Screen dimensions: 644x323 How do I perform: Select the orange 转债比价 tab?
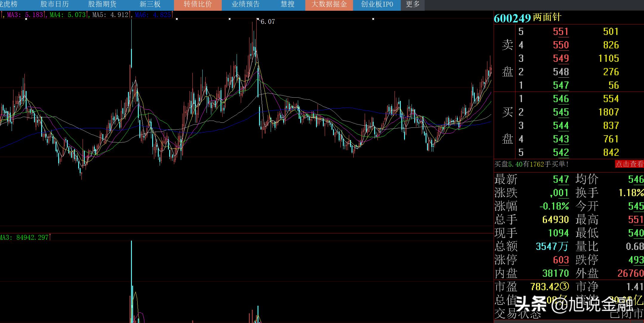[198, 4]
